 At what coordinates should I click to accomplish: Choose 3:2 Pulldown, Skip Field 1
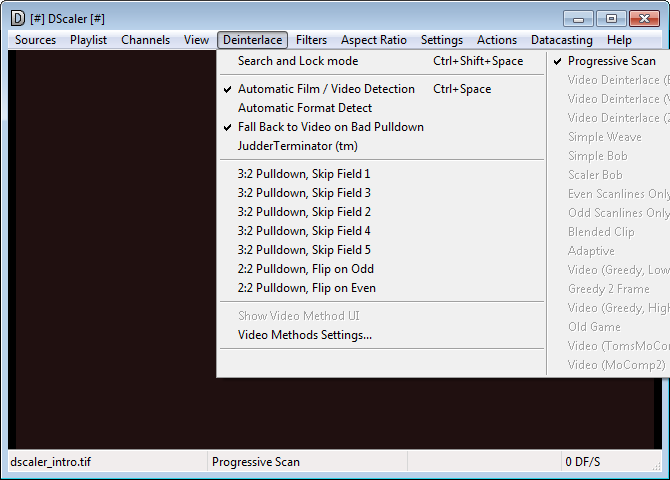pos(382,174)
